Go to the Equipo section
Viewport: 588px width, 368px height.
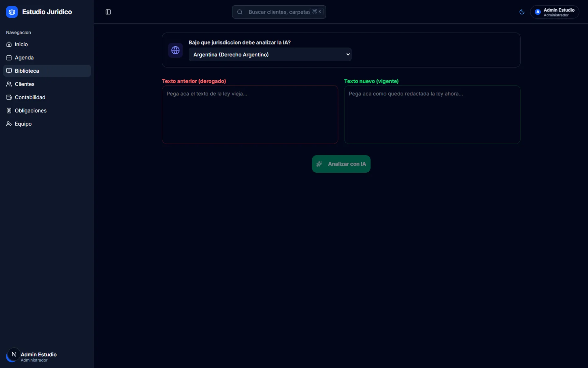coord(47,124)
